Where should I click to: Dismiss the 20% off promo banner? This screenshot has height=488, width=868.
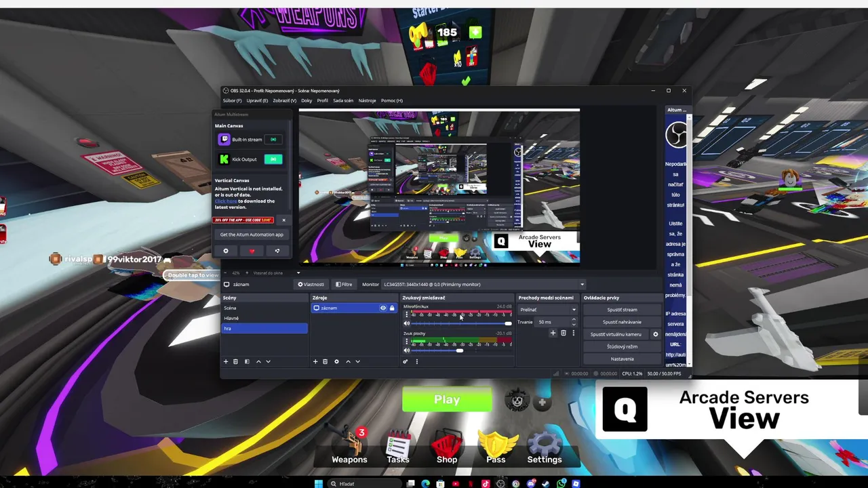pyautogui.click(x=283, y=220)
